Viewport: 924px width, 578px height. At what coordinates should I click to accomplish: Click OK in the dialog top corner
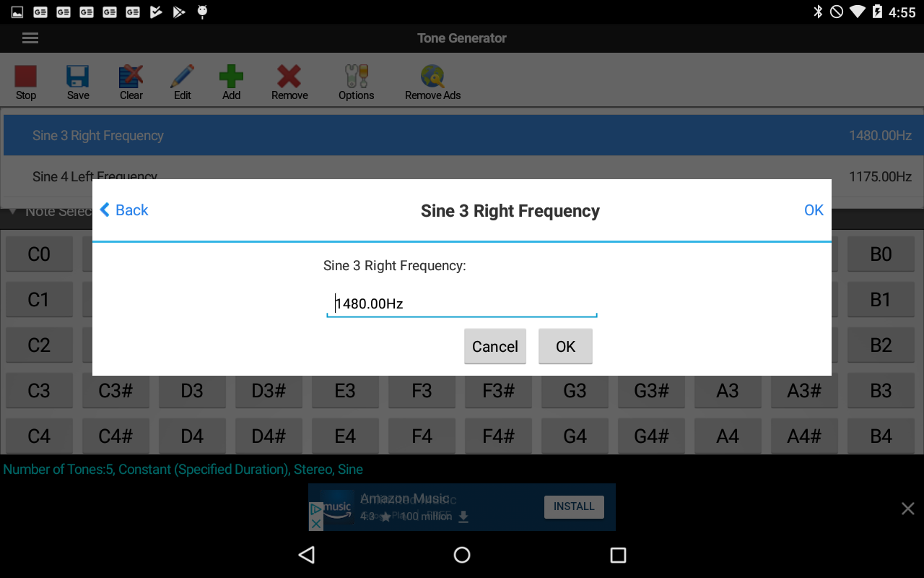[814, 210]
